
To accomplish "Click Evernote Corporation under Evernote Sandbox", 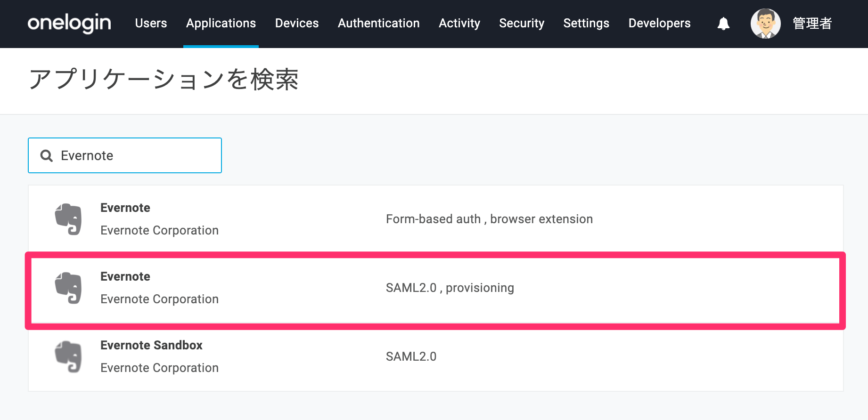I will 159,368.
